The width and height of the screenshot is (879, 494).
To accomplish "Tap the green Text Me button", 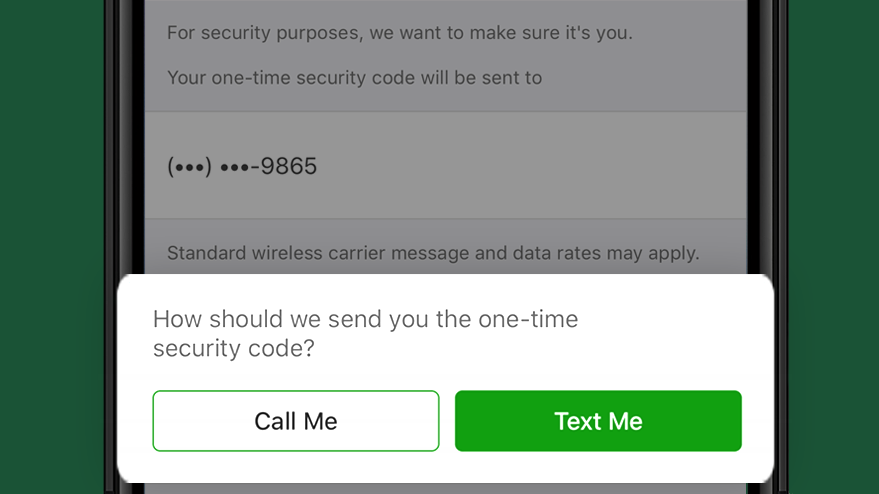I will tap(598, 421).
